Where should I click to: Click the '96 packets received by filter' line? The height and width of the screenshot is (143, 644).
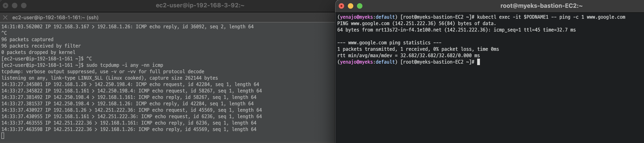tap(41, 46)
